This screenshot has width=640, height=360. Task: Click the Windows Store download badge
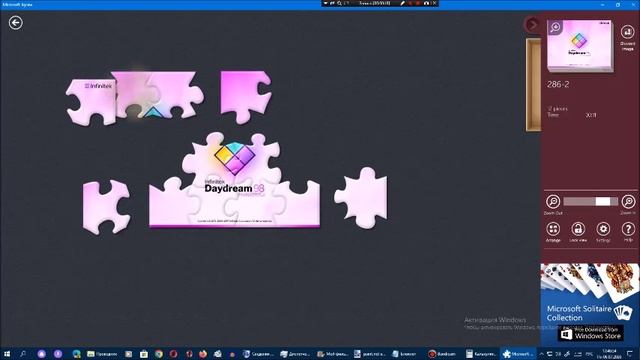(x=591, y=333)
